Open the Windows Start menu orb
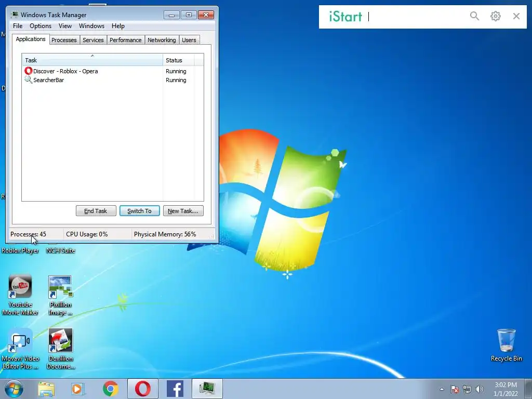The width and height of the screenshot is (532, 399). pos(14,389)
